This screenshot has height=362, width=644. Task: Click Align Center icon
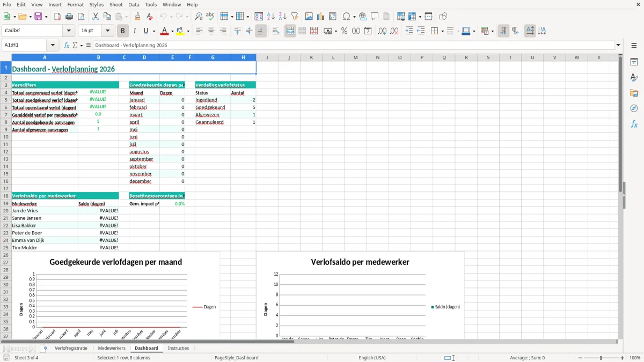click(x=211, y=31)
